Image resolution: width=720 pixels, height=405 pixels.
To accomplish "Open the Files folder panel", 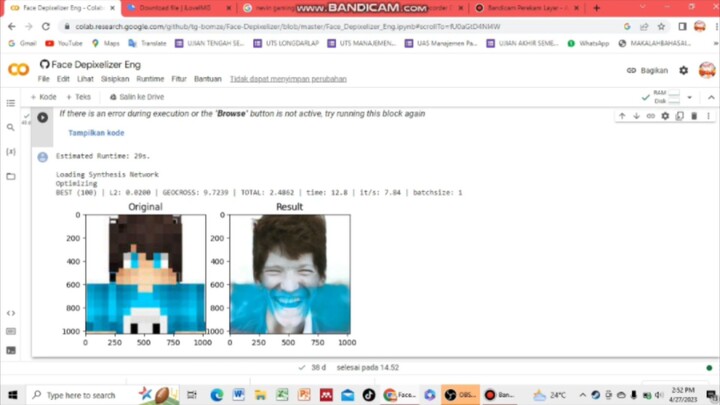I will [x=11, y=176].
